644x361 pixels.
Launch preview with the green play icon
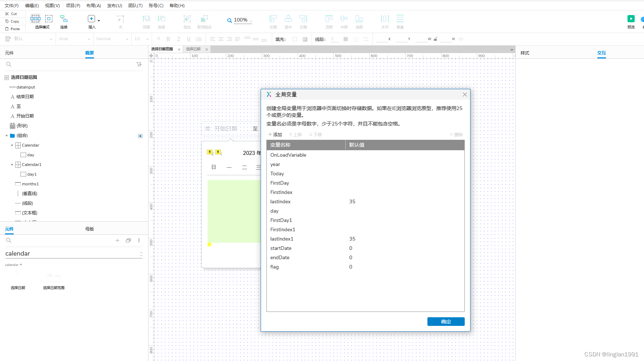pos(631,18)
